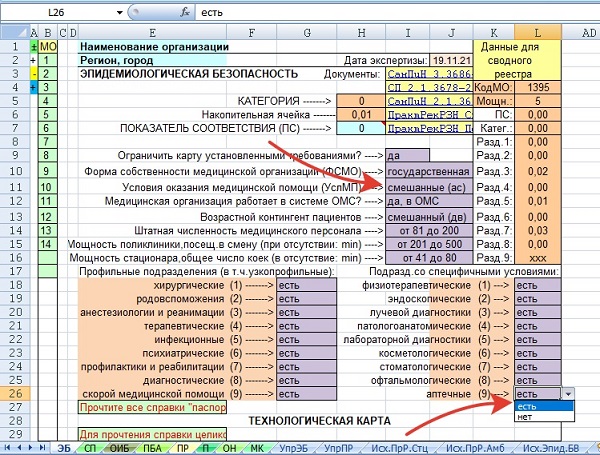
Task: Select the "от 201 до 500" capacity cell
Action: point(429,244)
